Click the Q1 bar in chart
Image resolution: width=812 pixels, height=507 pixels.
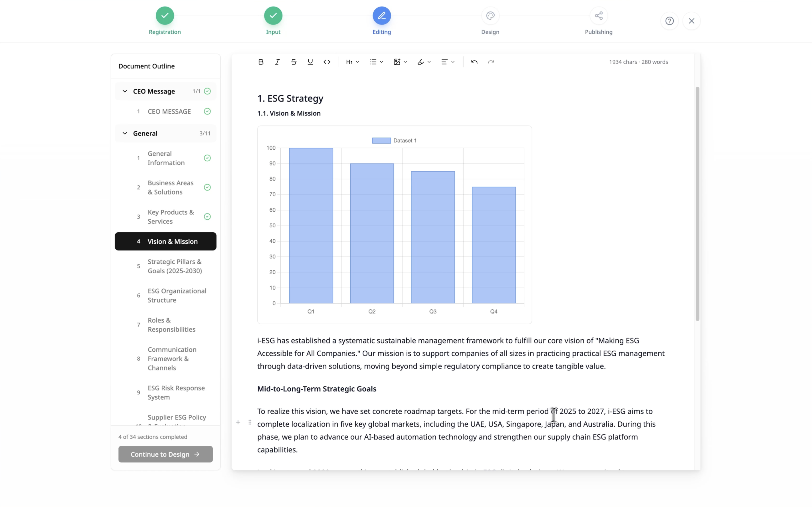point(311,225)
